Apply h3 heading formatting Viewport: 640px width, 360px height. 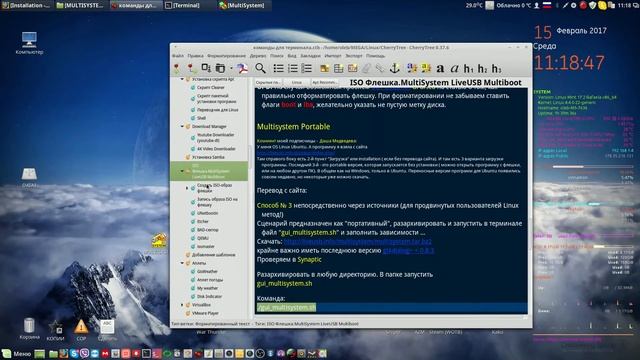(x=496, y=69)
